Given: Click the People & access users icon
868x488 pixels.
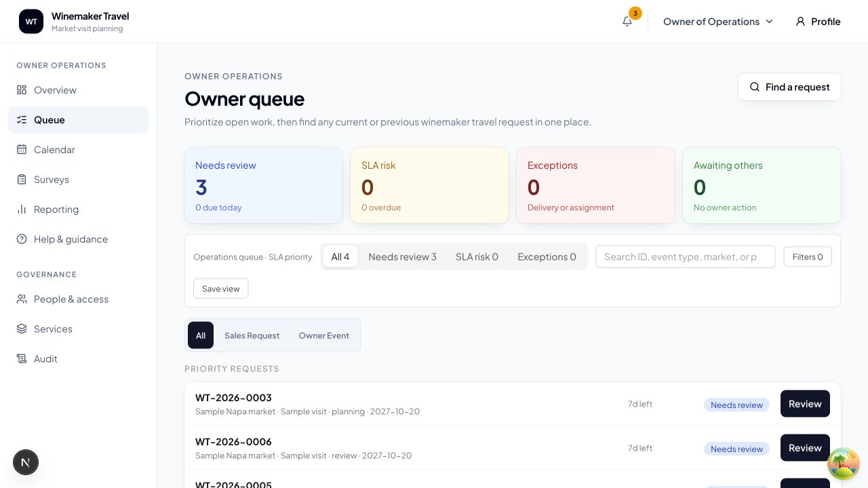Looking at the screenshot, I should pos(22,299).
